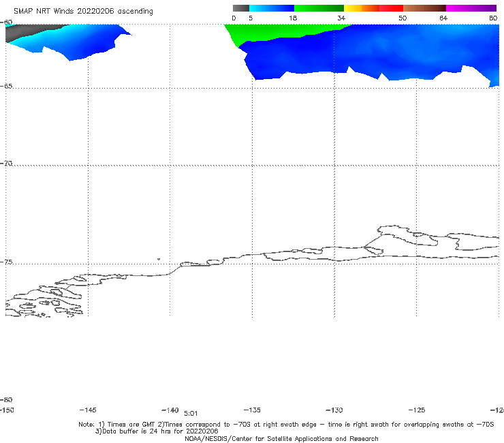Click the red segment of the color bar

click(x=391, y=8)
